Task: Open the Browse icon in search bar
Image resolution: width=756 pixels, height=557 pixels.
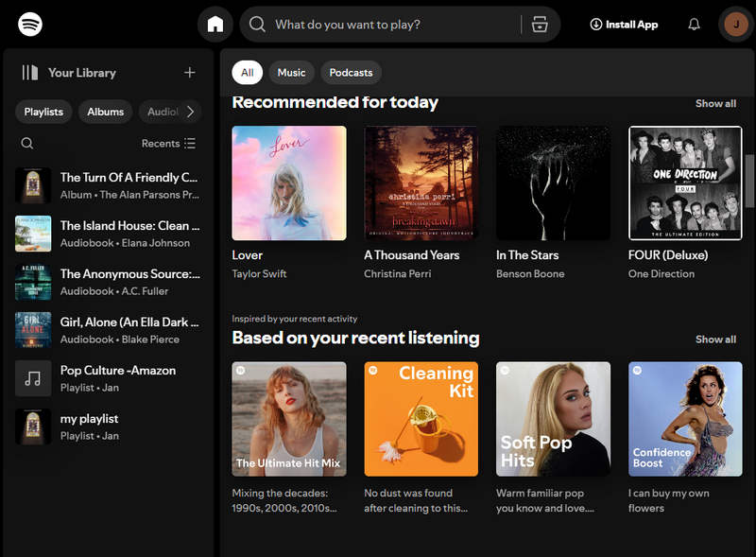Action: (539, 25)
